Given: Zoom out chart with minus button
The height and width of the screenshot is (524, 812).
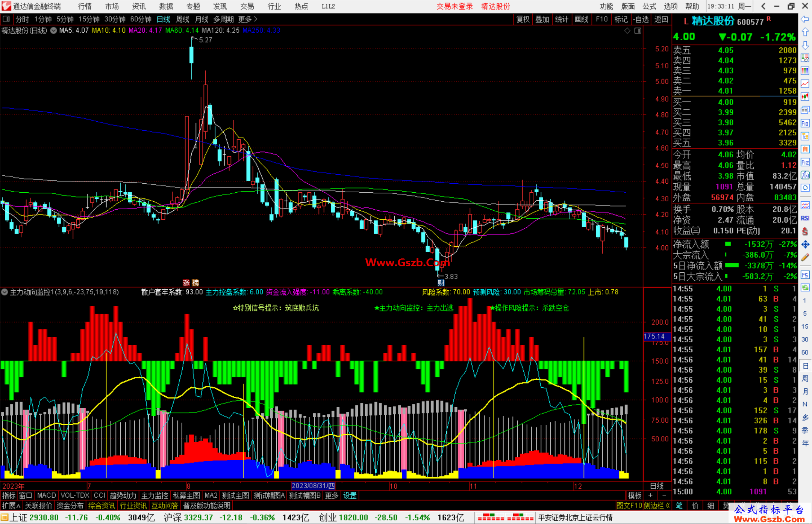Looking at the screenshot, I should (664, 495).
